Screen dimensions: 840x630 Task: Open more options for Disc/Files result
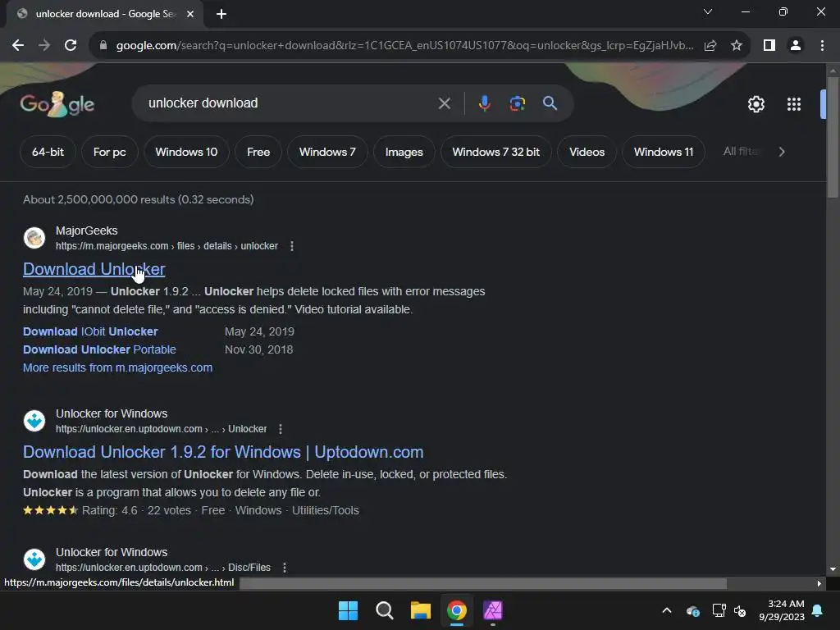[x=285, y=568]
